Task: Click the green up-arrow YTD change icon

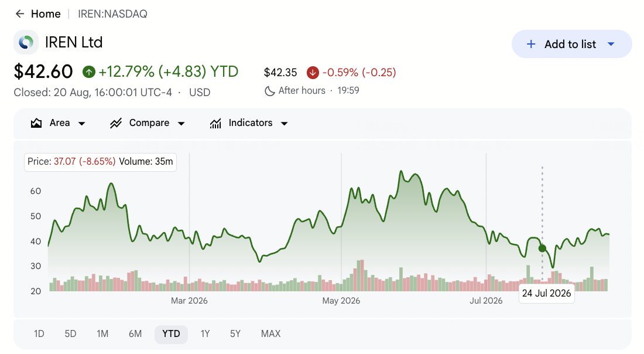Action: [x=89, y=72]
